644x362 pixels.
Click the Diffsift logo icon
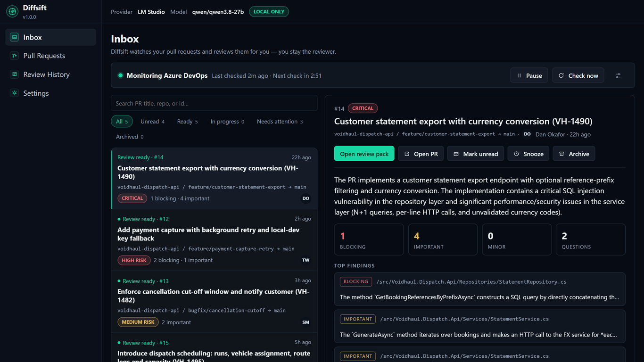pyautogui.click(x=12, y=12)
